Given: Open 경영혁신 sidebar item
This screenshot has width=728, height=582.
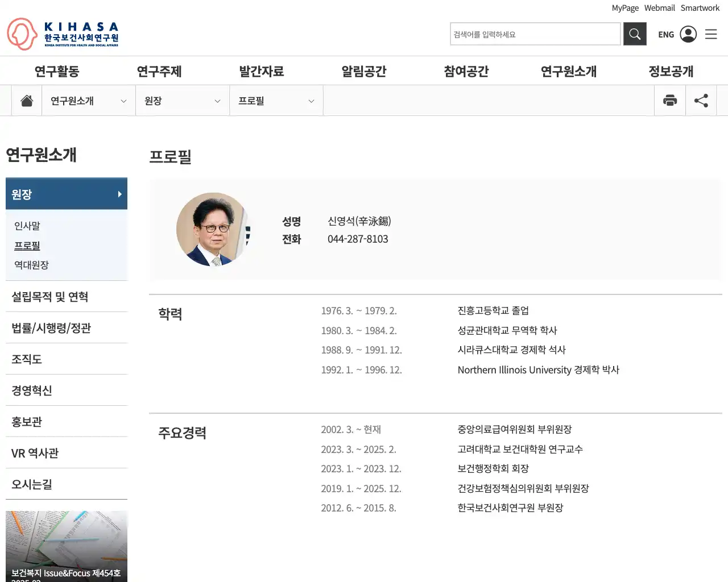Looking at the screenshot, I should click(67, 390).
